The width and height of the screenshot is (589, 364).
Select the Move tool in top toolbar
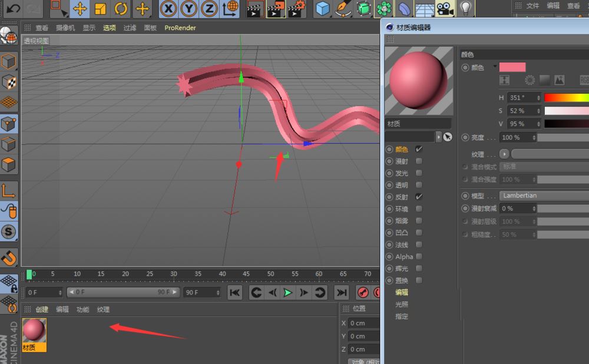coord(80,8)
